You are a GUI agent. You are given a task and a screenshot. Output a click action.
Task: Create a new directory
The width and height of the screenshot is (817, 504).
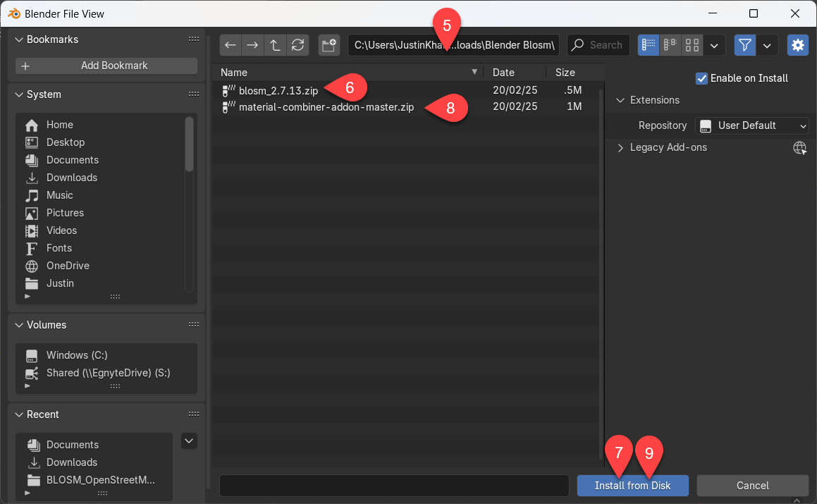click(x=329, y=45)
